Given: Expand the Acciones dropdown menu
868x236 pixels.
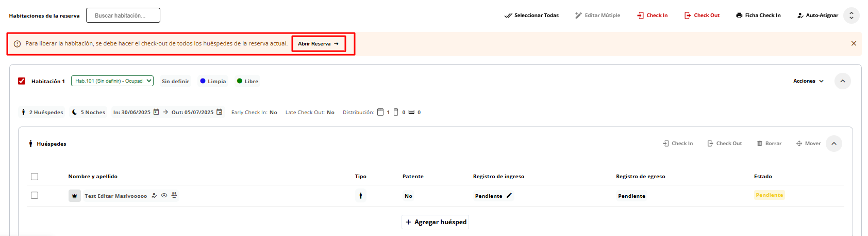Looking at the screenshot, I should point(808,81).
